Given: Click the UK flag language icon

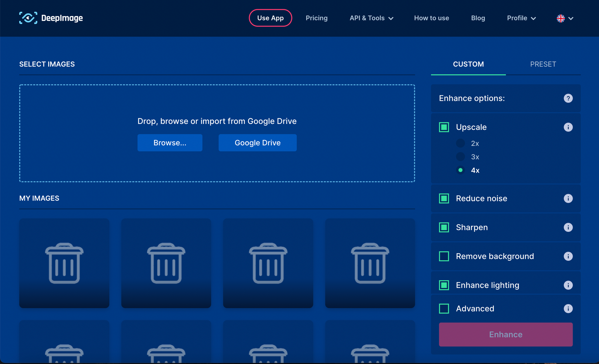Looking at the screenshot, I should click(561, 18).
